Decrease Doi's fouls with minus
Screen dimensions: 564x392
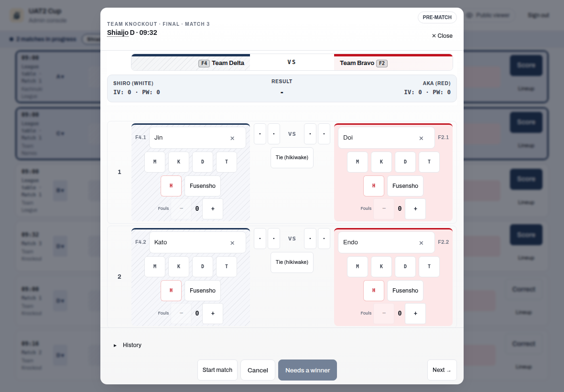tap(384, 208)
